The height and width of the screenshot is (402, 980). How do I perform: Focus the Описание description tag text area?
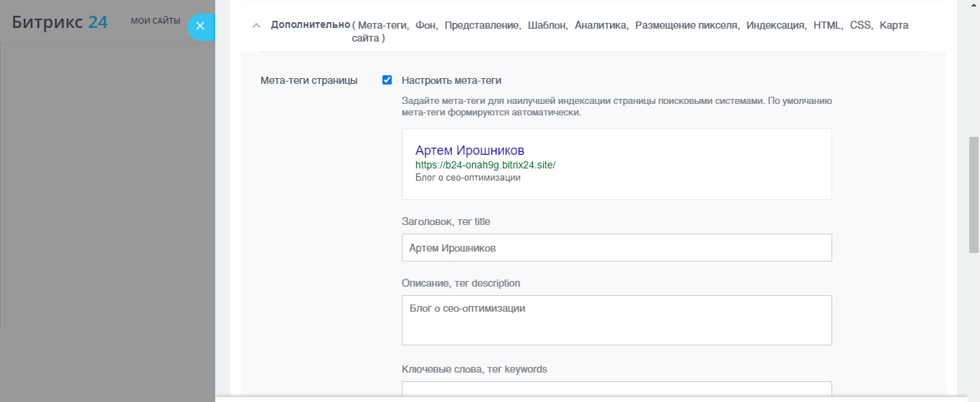616,320
